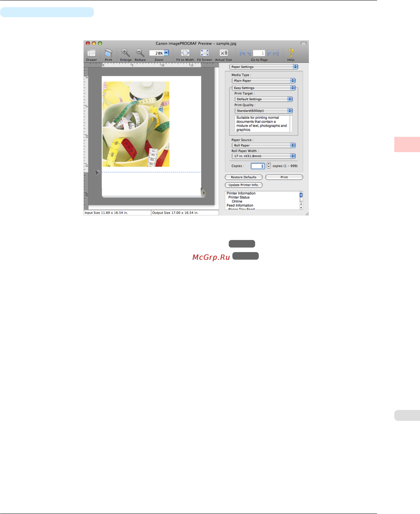Open the Paper Settings panel dropdown

(x=263, y=67)
